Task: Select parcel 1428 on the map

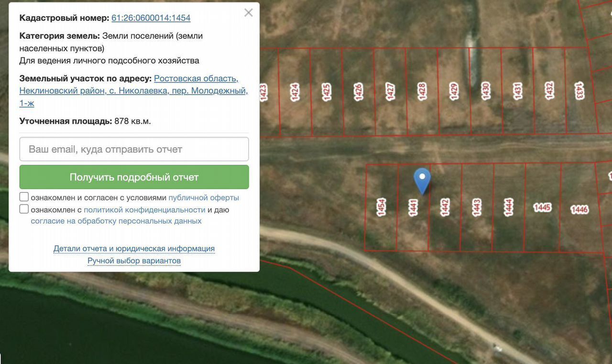Action: coord(422,91)
